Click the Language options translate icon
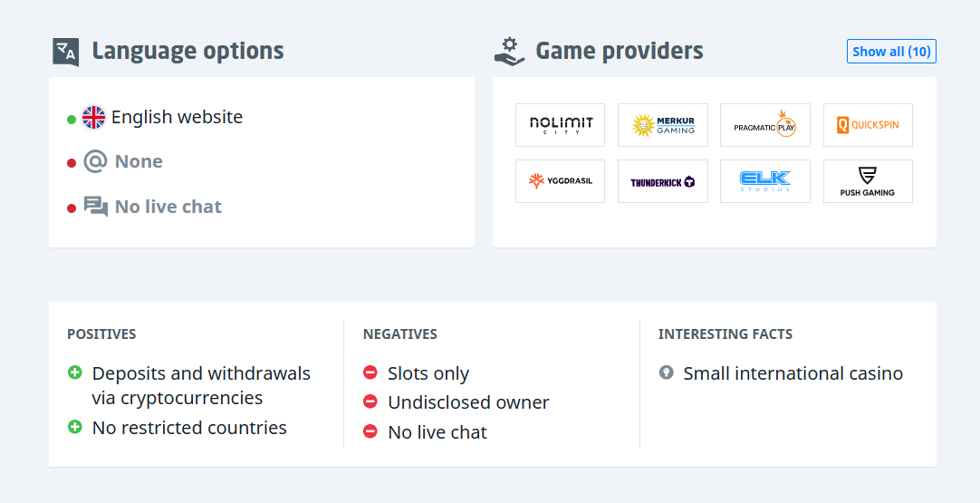The width and height of the screenshot is (980, 503). coord(66,52)
